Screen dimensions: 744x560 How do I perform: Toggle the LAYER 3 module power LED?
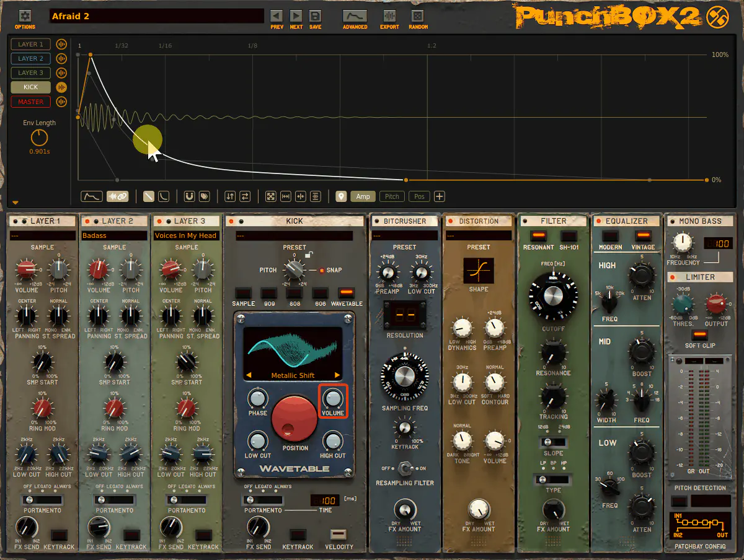(x=159, y=221)
